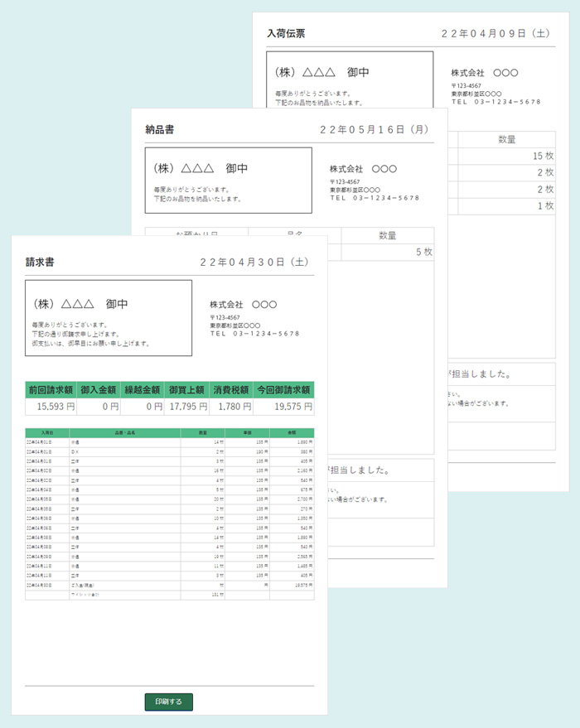Bring the 納品書 document to front
The image size is (580, 728).
(x=160, y=129)
